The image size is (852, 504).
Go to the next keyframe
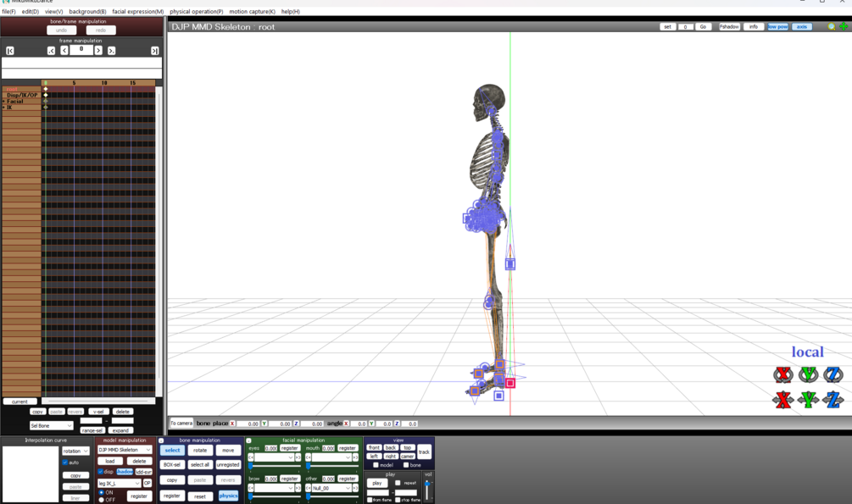[111, 51]
